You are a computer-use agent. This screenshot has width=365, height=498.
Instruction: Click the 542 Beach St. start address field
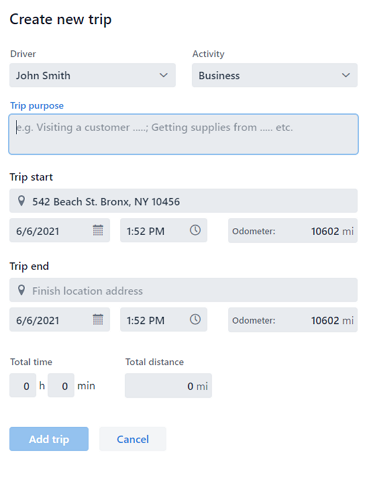[183, 201]
